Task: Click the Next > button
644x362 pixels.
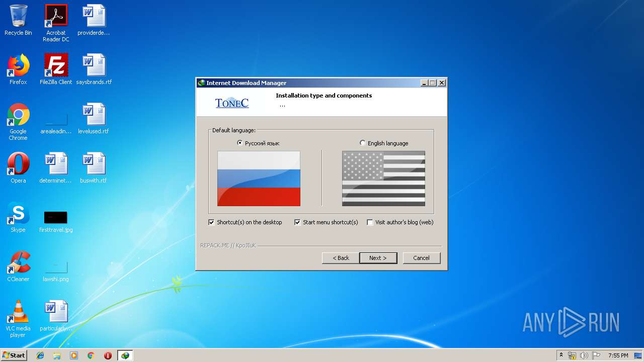Action: [x=378, y=258]
